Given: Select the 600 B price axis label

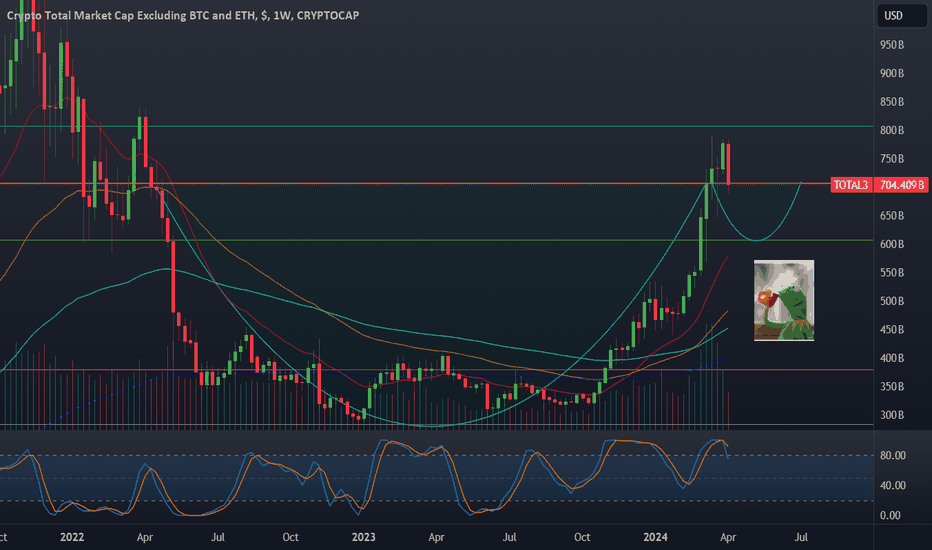Looking at the screenshot, I should coord(892,244).
